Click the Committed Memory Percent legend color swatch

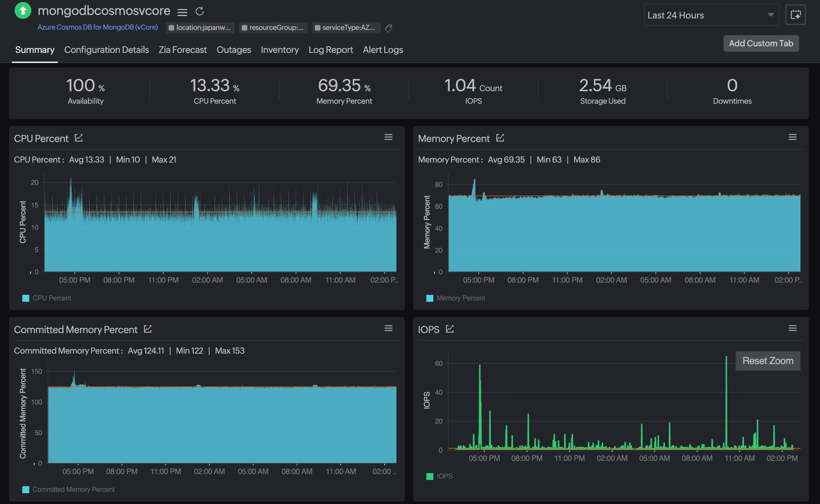coord(25,489)
